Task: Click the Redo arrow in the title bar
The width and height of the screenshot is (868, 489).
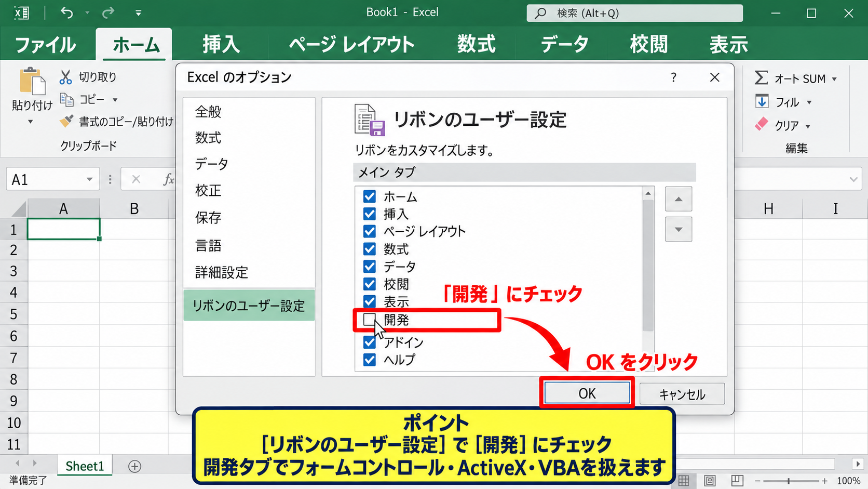Action: click(107, 12)
